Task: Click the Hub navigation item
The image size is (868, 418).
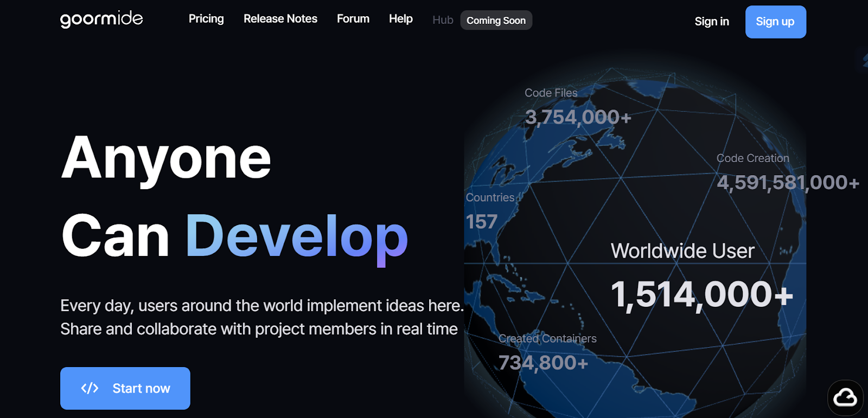Action: [443, 20]
